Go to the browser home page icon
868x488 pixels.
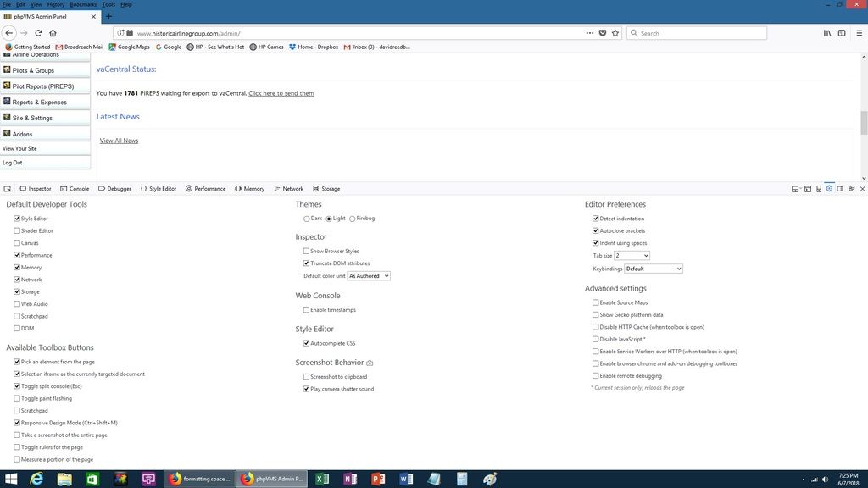(53, 33)
